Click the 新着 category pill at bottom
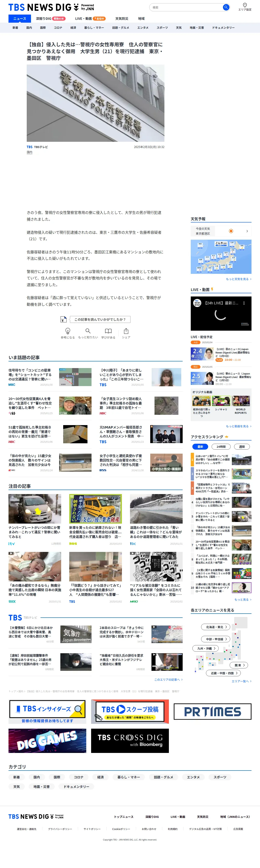This screenshot has width=260, height=868. click(x=17, y=777)
